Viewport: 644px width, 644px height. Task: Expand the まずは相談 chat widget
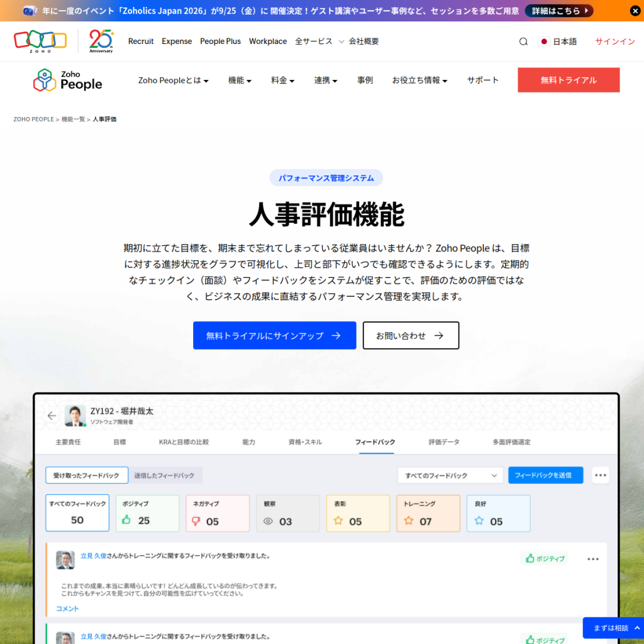(x=614, y=628)
